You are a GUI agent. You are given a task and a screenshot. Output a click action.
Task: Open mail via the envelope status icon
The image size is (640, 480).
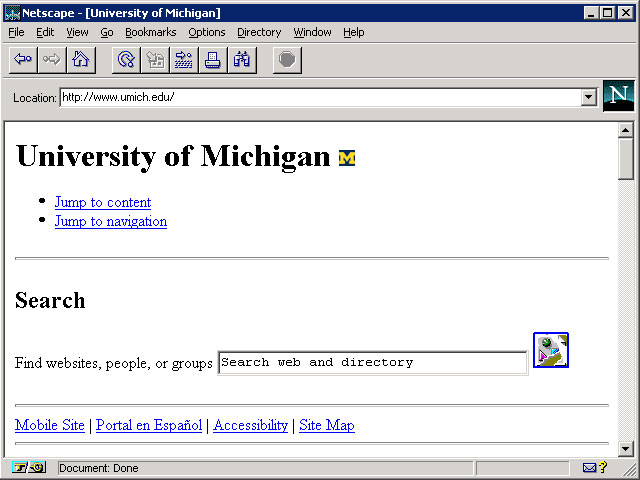pyautogui.click(x=589, y=467)
